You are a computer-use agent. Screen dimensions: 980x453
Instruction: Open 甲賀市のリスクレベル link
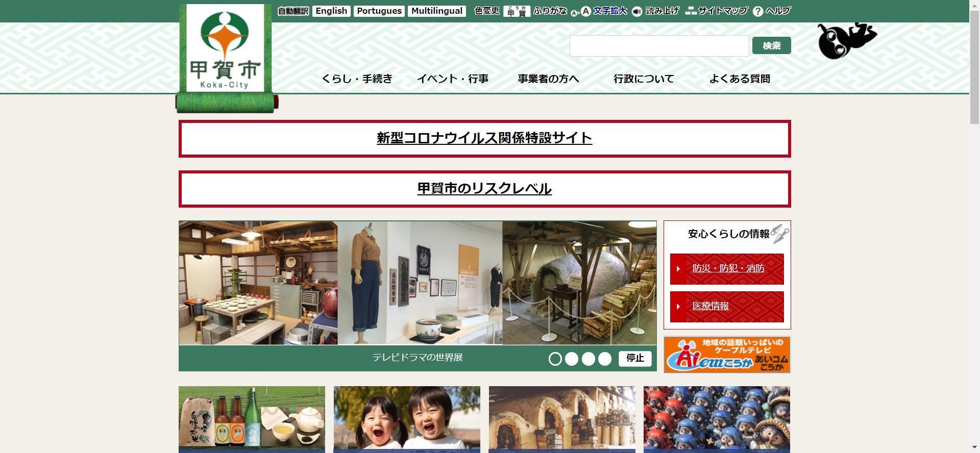pyautogui.click(x=484, y=189)
